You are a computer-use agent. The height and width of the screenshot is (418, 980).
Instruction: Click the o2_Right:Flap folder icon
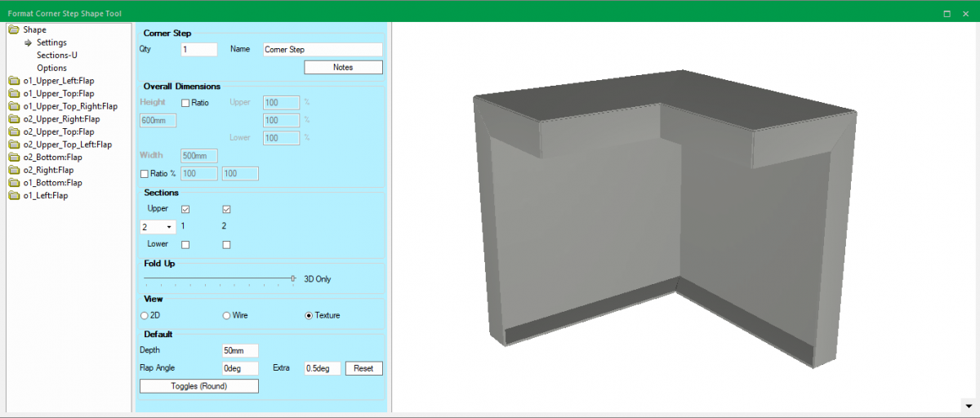[x=13, y=170]
